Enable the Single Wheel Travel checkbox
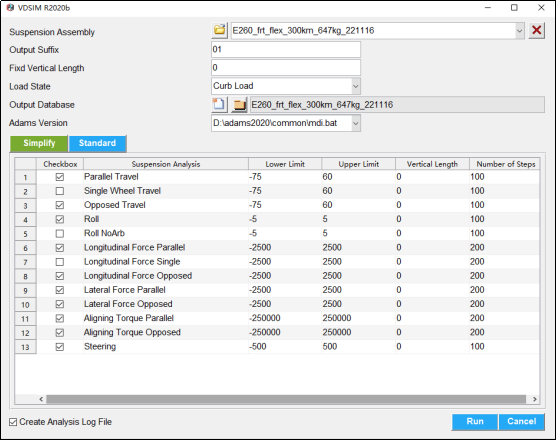556x440 pixels. pos(60,191)
